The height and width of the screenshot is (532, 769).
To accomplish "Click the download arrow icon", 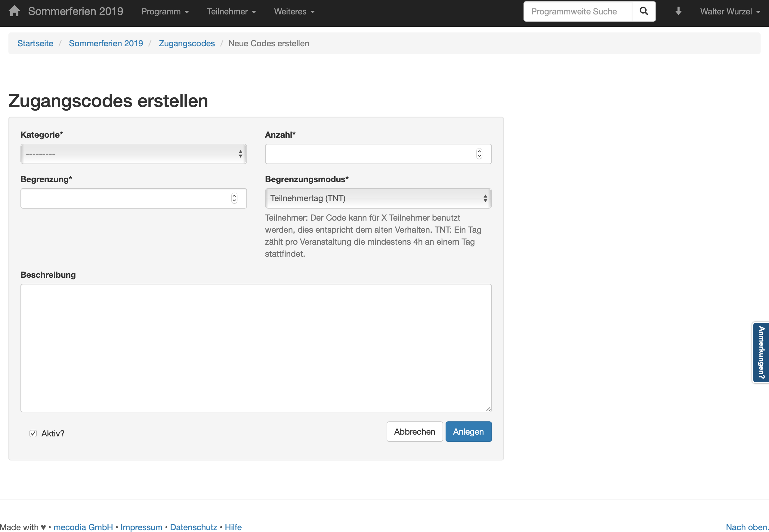I will tap(678, 11).
